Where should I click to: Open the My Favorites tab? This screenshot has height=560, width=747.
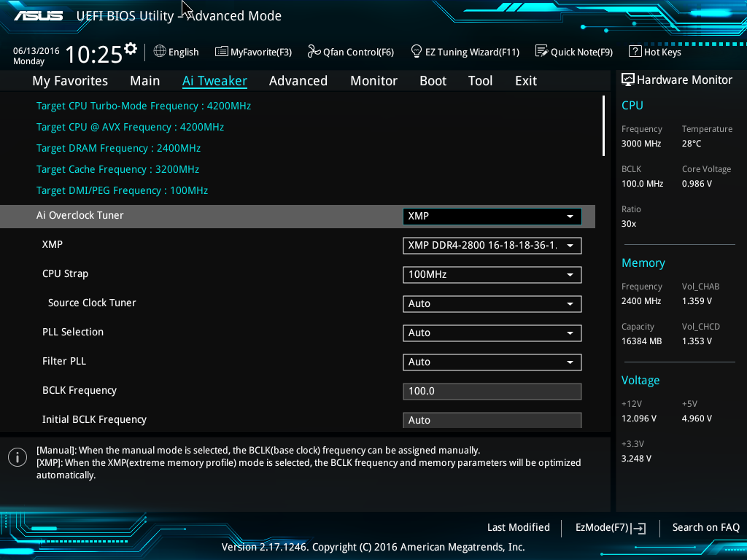click(70, 81)
